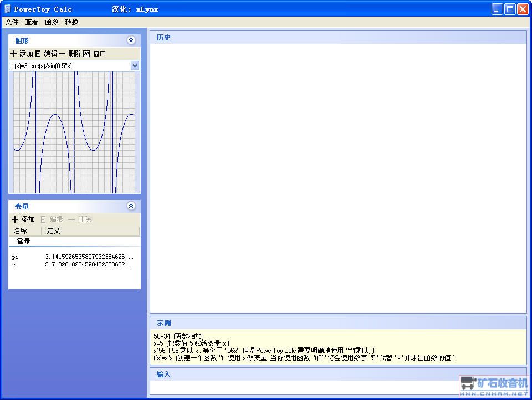Open the 函数 menu

point(52,22)
